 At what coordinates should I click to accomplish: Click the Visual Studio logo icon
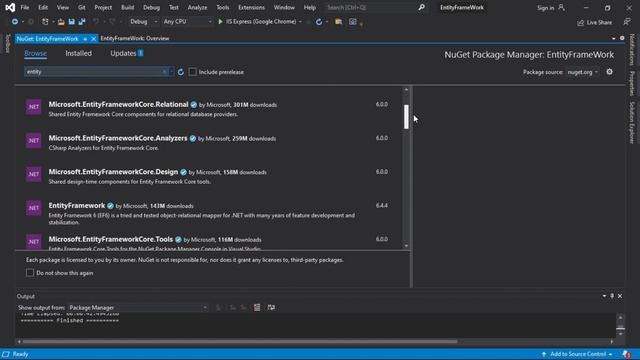tap(10, 7)
